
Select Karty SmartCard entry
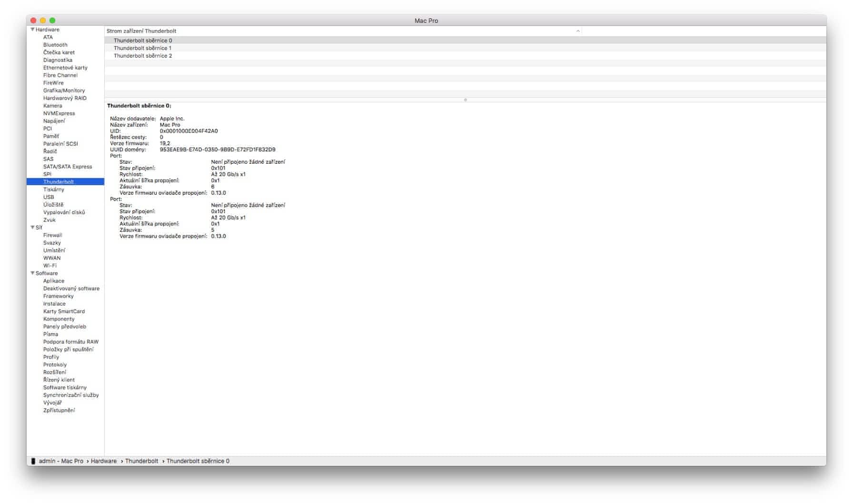click(x=64, y=311)
